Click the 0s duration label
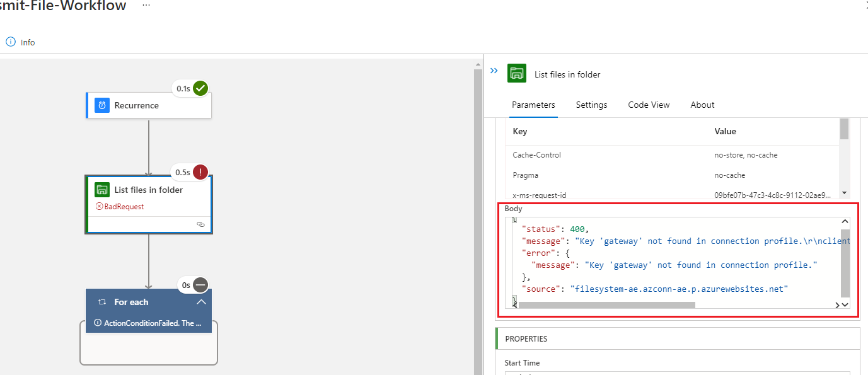868x375 pixels. (x=186, y=285)
